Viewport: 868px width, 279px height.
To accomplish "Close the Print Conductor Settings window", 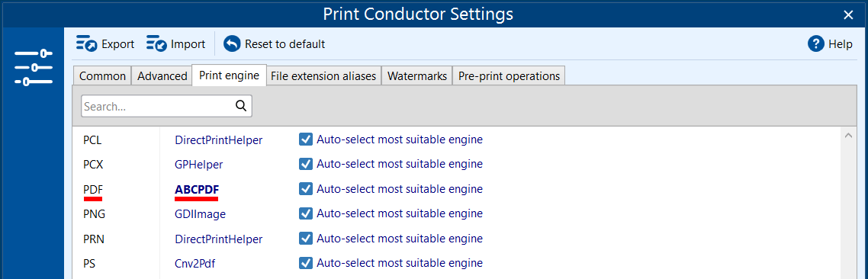I will coord(848,15).
